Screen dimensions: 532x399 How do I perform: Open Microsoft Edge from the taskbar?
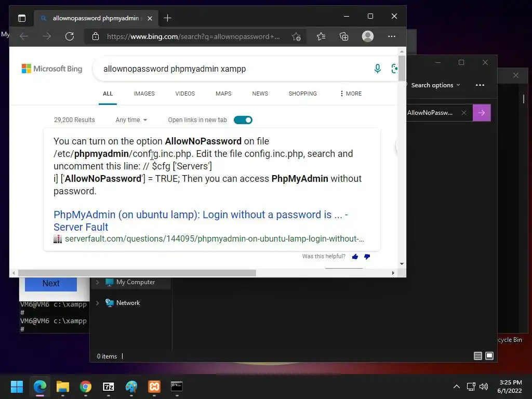point(40,387)
